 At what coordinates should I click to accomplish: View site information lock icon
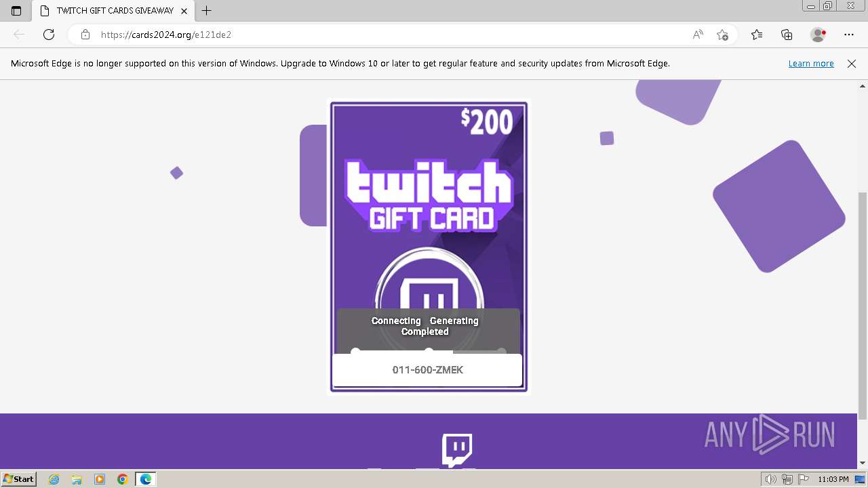pos(85,35)
